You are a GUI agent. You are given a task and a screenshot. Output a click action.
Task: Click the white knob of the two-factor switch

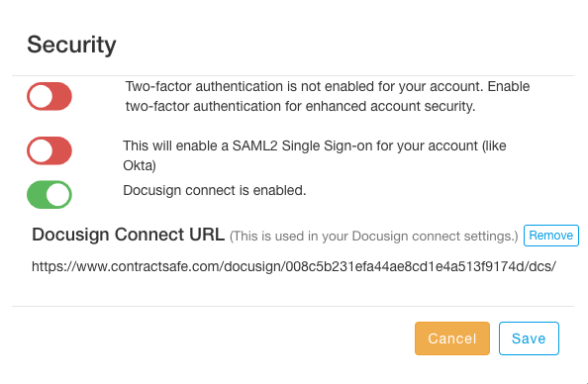pos(41,96)
